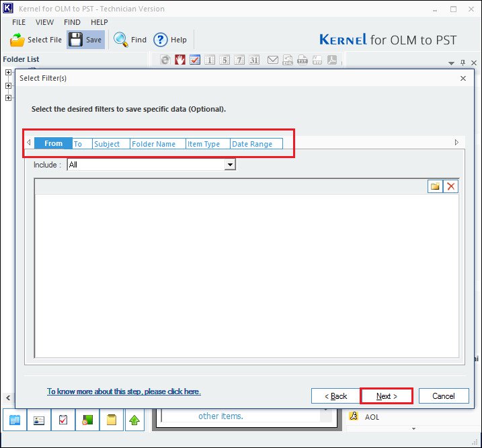
Task: Switch to the Date Range filter tab
Action: click(256, 144)
